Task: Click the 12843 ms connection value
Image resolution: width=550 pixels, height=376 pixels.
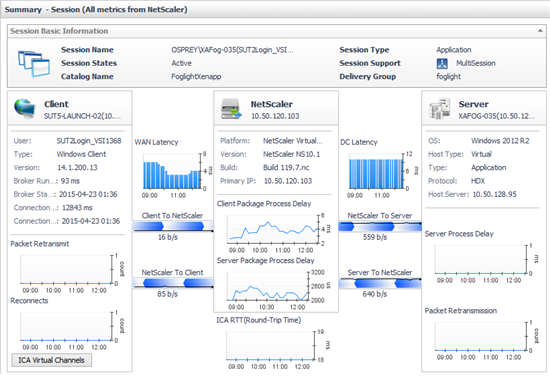Action: pyautogui.click(x=77, y=208)
